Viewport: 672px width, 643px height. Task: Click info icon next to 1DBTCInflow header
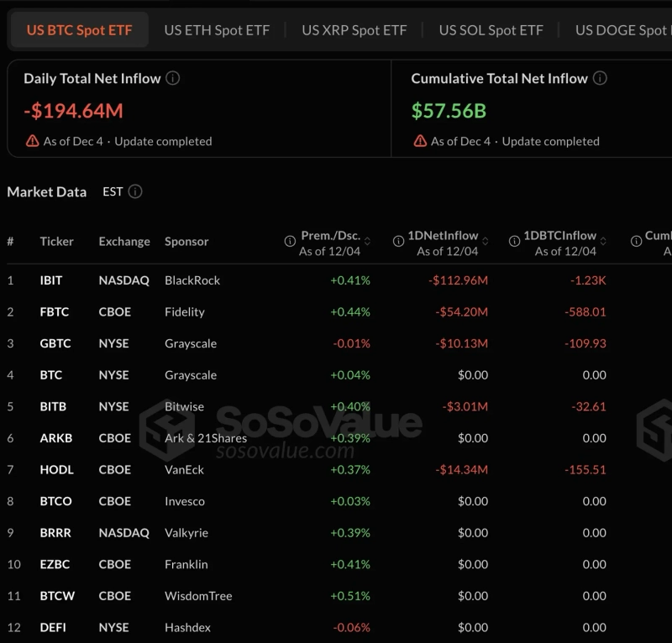(515, 242)
